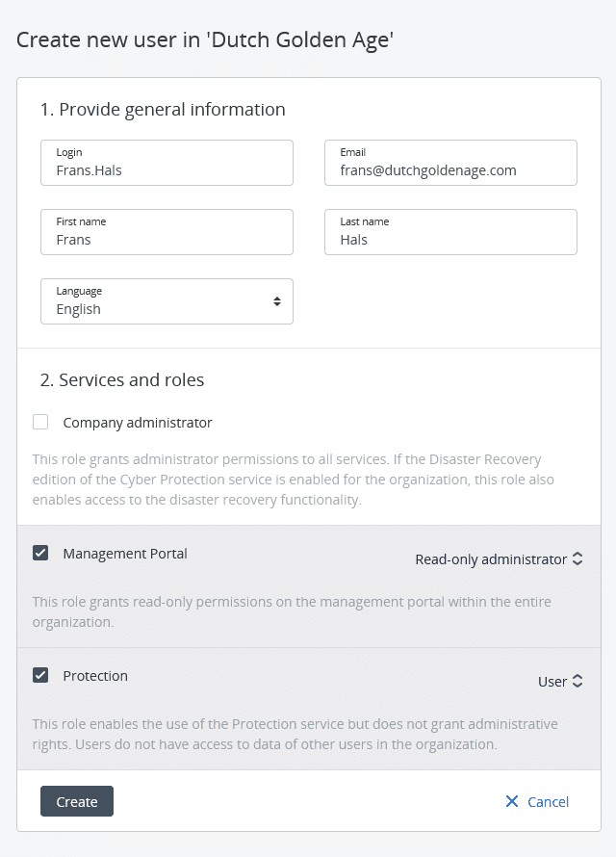The height and width of the screenshot is (857, 616).
Task: Click the chevron icon next to User role
Action: [x=577, y=681]
